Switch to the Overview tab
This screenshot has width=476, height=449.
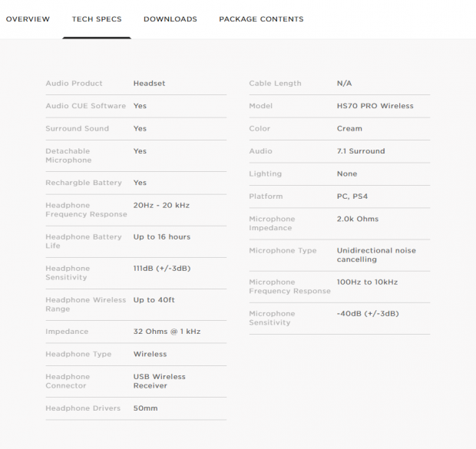[28, 19]
